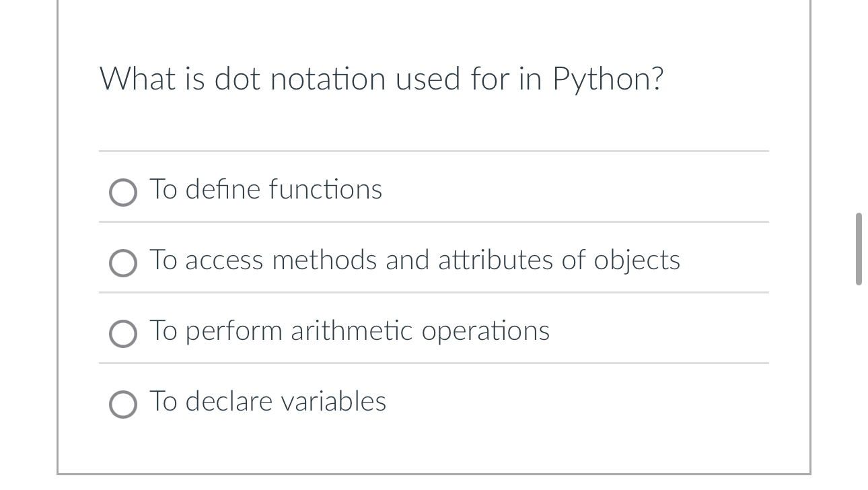The width and height of the screenshot is (868, 490).
Task: Click the 'To define functions' answer text
Action: [265, 190]
